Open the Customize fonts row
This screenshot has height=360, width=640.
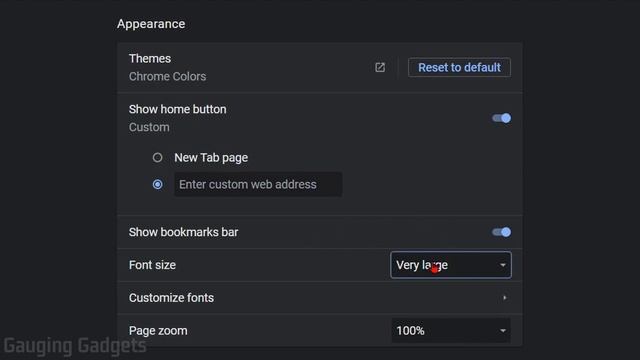pyautogui.click(x=320, y=298)
